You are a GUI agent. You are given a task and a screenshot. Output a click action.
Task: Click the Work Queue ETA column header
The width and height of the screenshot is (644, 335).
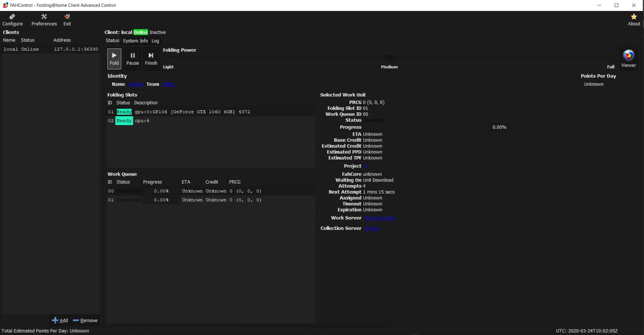pyautogui.click(x=186, y=182)
